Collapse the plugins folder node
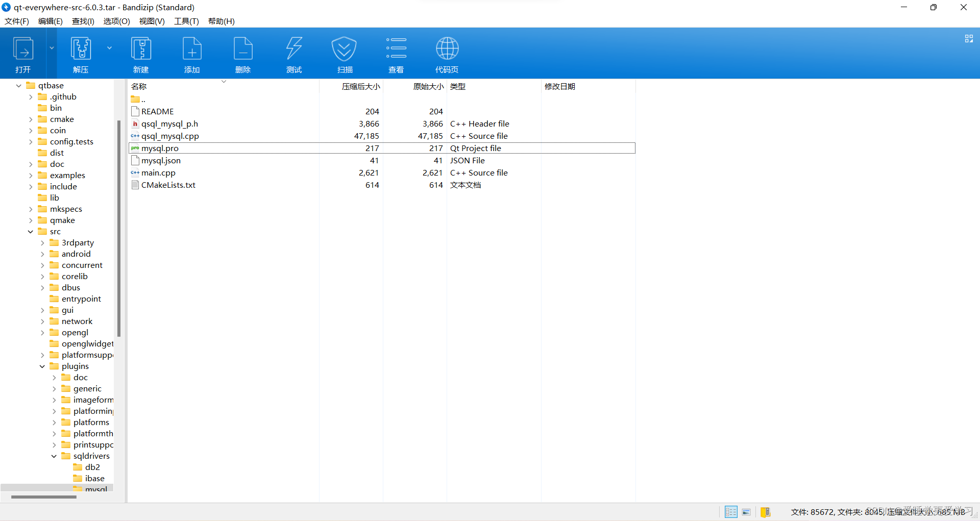 pos(42,366)
